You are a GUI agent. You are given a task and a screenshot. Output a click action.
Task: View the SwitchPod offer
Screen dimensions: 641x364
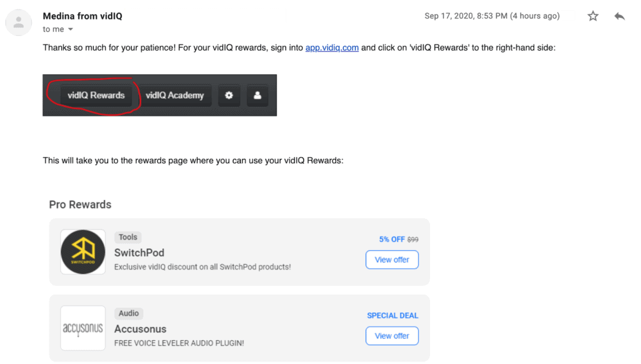[392, 260]
